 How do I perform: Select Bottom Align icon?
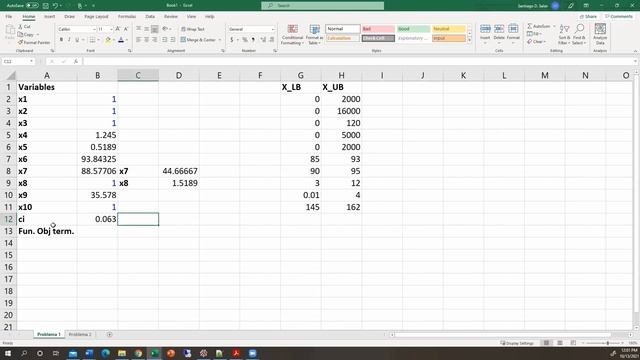[x=154, y=29]
